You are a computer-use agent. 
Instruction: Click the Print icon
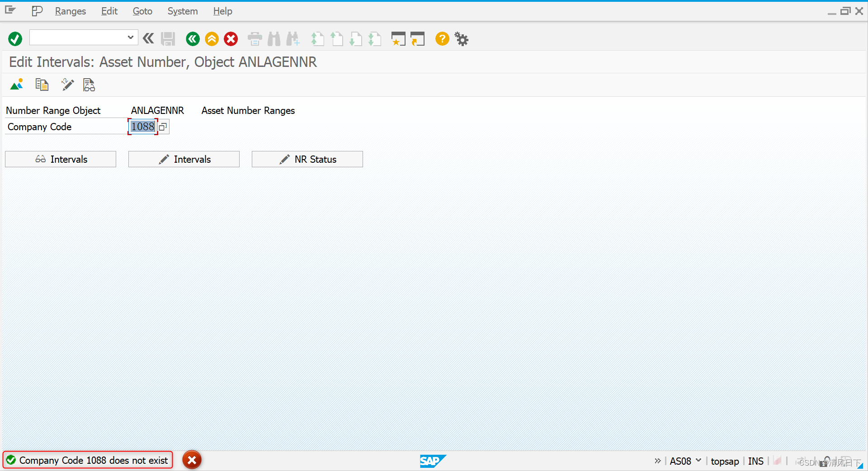[255, 39]
